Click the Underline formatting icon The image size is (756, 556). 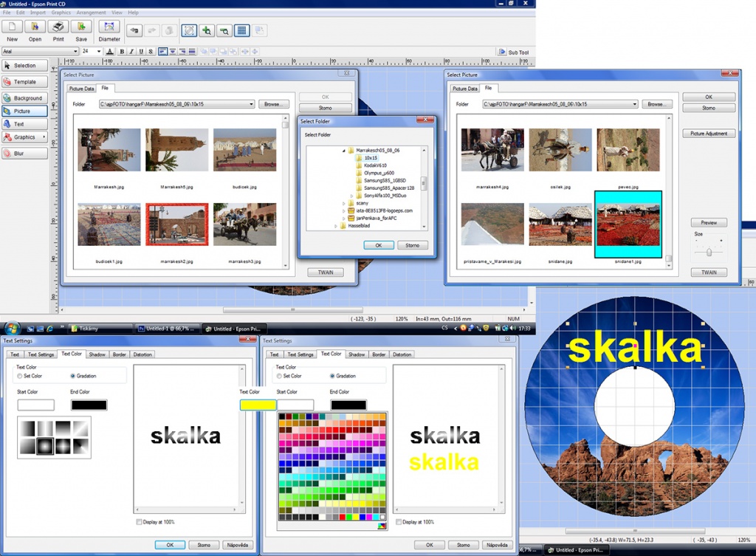click(x=141, y=52)
